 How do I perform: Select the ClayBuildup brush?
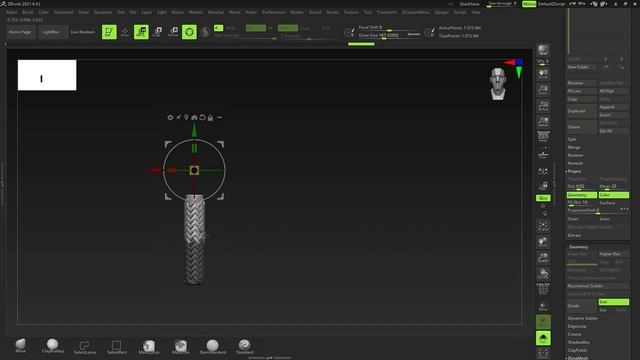click(53, 346)
